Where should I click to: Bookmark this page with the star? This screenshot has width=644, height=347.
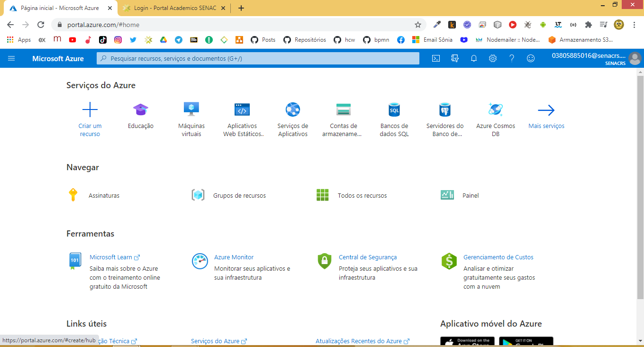click(417, 25)
